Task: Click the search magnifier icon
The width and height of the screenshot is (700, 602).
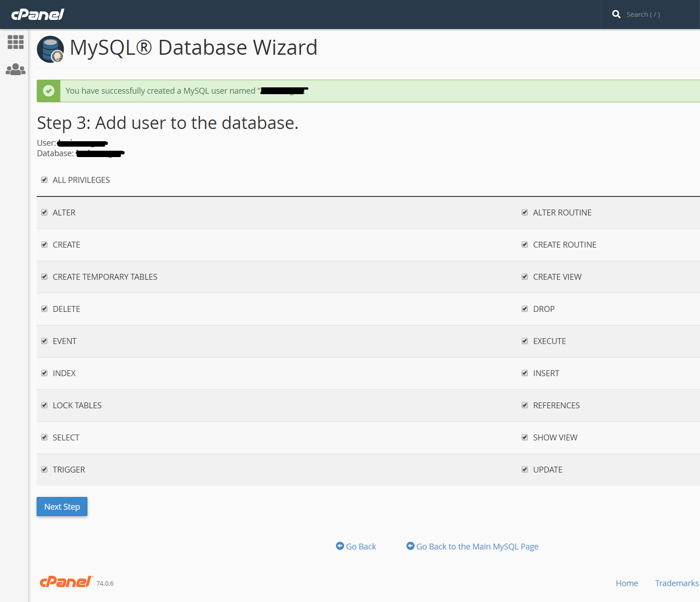Action: pos(616,14)
